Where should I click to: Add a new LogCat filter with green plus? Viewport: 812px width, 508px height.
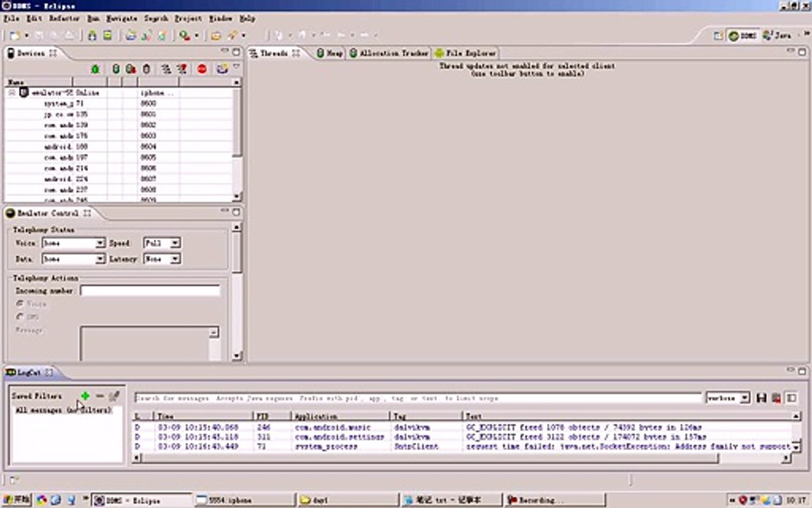(x=85, y=396)
